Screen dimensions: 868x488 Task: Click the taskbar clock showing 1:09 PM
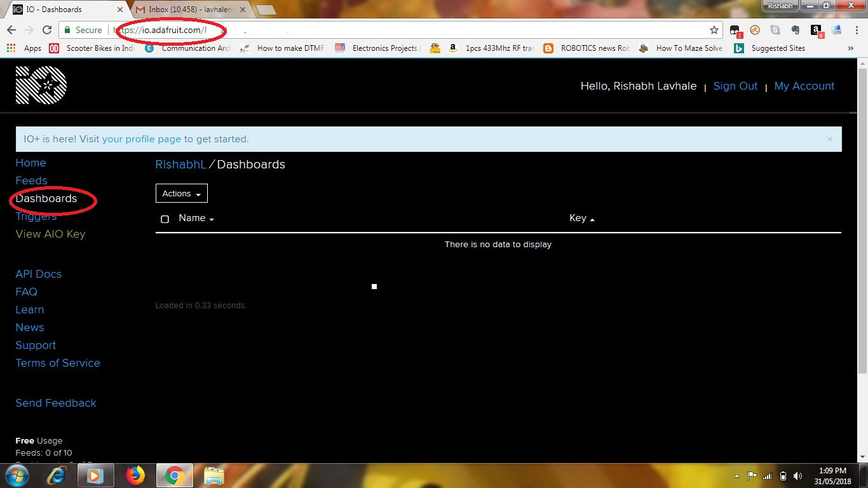click(832, 476)
